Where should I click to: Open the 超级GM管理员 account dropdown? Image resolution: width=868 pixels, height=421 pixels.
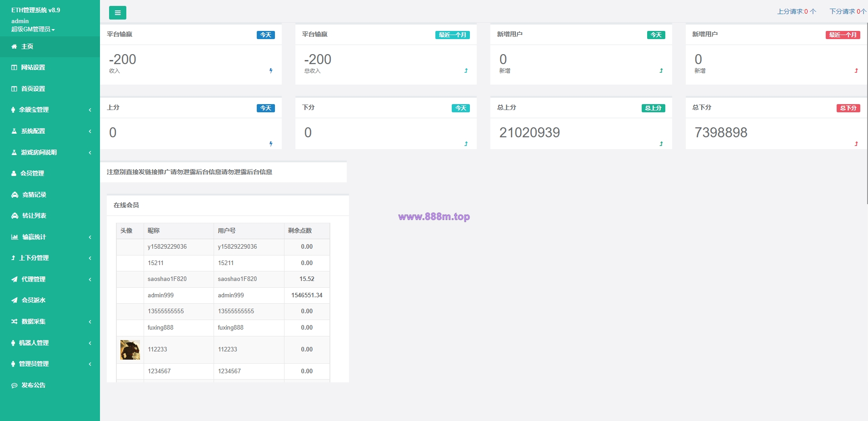[33, 29]
